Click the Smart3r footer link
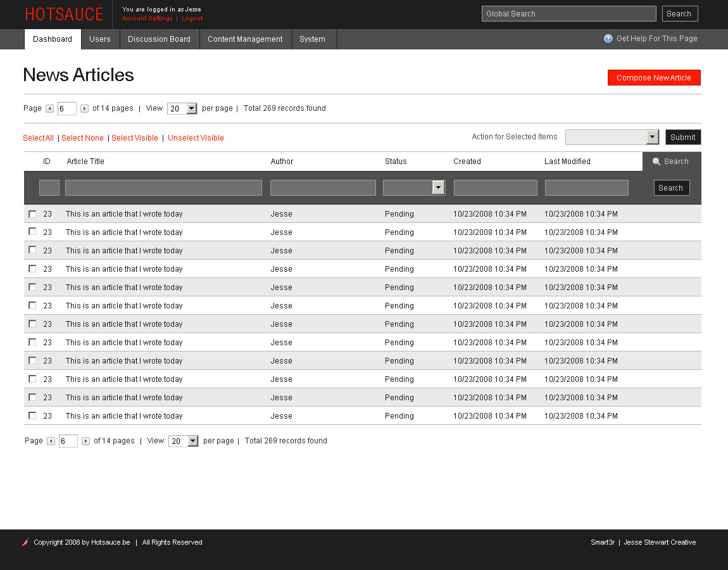Screen dimensions: 728x570 tap(603, 542)
